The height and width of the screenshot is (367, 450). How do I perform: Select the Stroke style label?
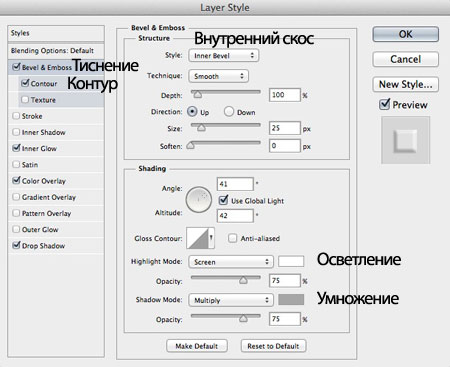[x=32, y=116]
